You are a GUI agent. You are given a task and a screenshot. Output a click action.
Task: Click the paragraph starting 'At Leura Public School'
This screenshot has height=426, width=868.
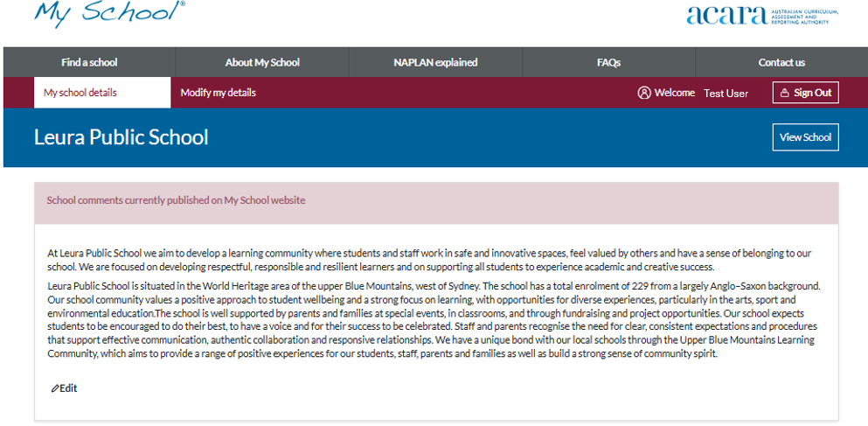(428, 260)
